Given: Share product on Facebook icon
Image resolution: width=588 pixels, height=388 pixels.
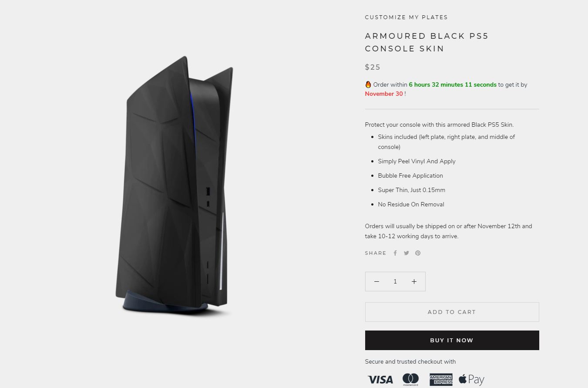Looking at the screenshot, I should pyautogui.click(x=395, y=253).
